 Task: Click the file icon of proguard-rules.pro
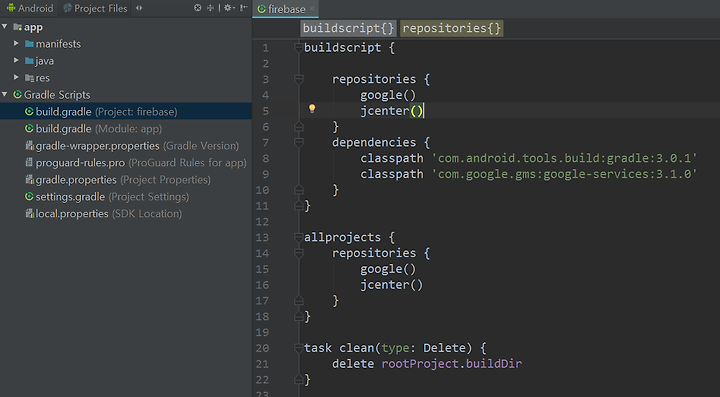click(29, 162)
